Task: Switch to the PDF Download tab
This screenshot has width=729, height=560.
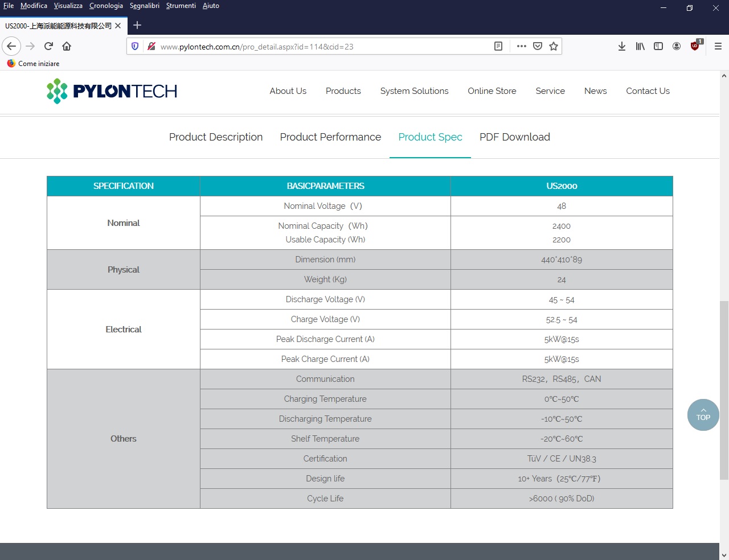Action: [514, 137]
